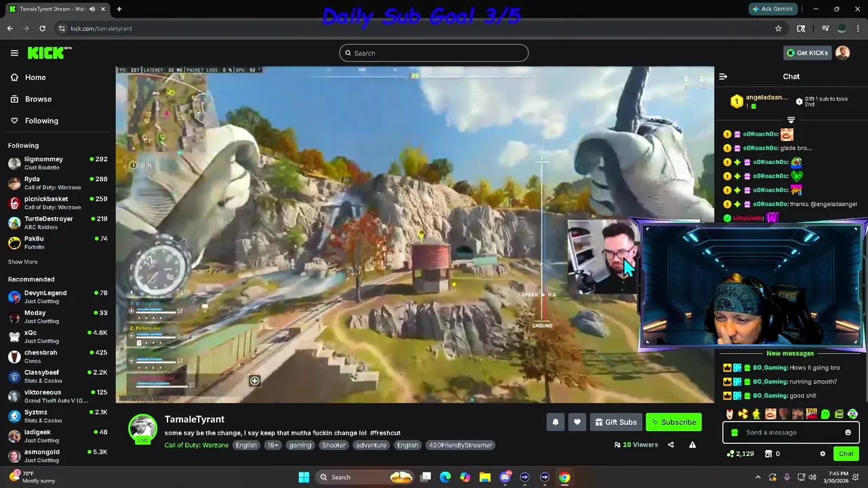Insert the FULL emote from quick emotes
Viewport: 868px width, 488px height.
[x=811, y=413]
